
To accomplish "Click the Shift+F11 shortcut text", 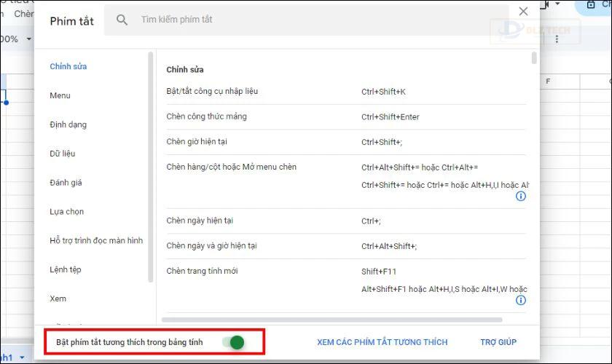I will 379,272.
